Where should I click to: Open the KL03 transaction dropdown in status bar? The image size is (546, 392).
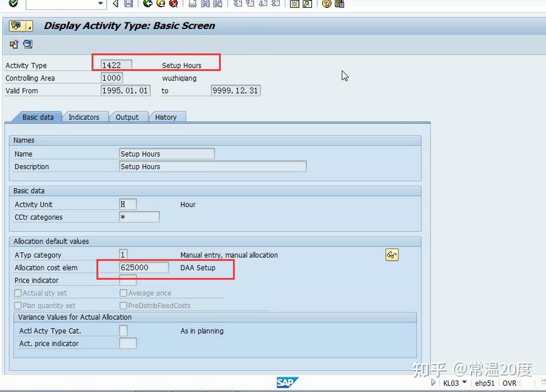click(463, 383)
